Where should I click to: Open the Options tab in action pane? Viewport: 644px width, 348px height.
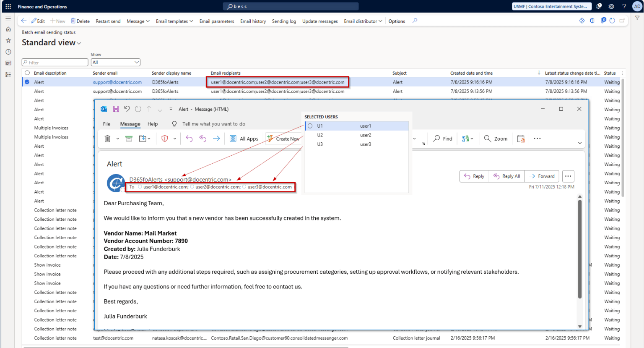397,21
